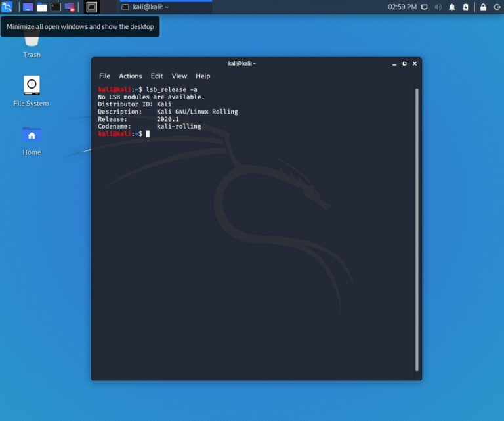Open the terminal Help menu
Image resolution: width=504 pixels, height=421 pixels.
click(x=203, y=76)
